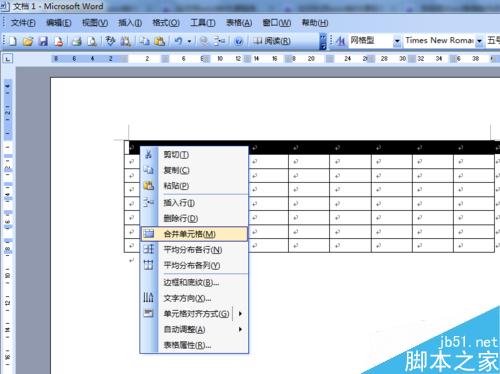500x374 pixels.
Task: Merge the selected cells via 合并单元格(M)
Action: (x=194, y=234)
